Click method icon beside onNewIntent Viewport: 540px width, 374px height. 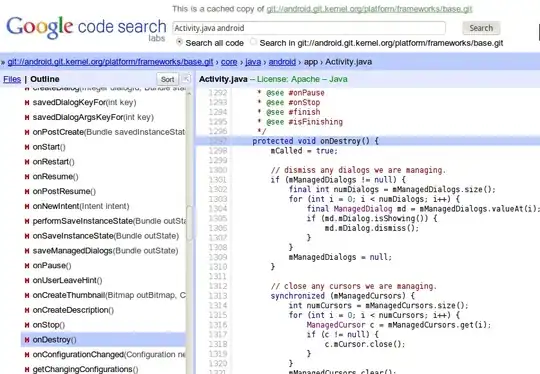click(x=27, y=206)
